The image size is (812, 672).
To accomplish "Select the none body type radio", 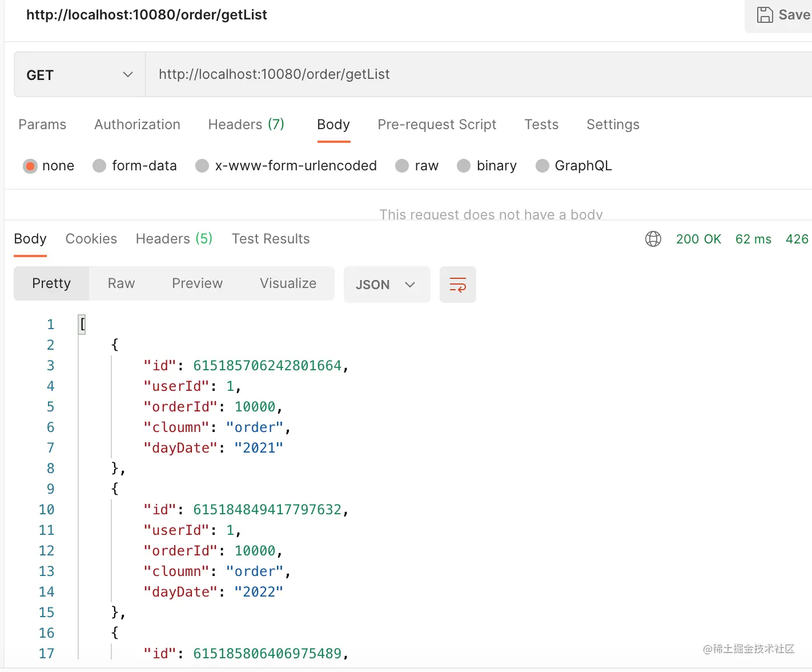I will 30,166.
